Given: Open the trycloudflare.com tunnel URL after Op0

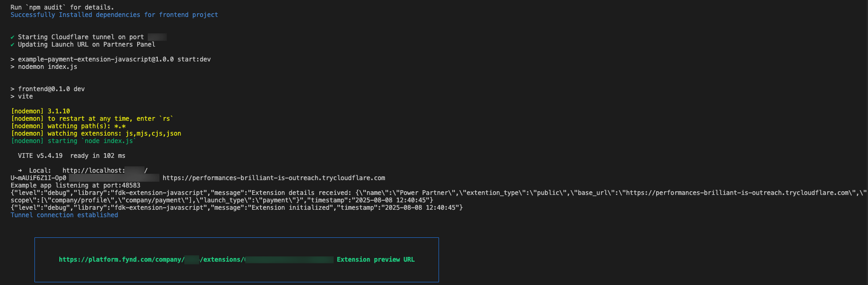Looking at the screenshot, I should tap(273, 178).
